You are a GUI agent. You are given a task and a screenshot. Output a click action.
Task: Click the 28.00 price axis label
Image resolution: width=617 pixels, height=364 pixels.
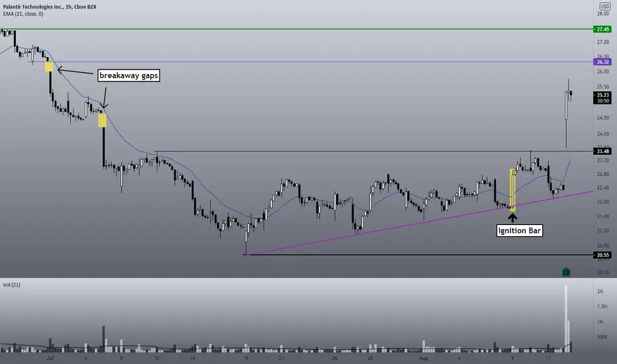point(603,14)
